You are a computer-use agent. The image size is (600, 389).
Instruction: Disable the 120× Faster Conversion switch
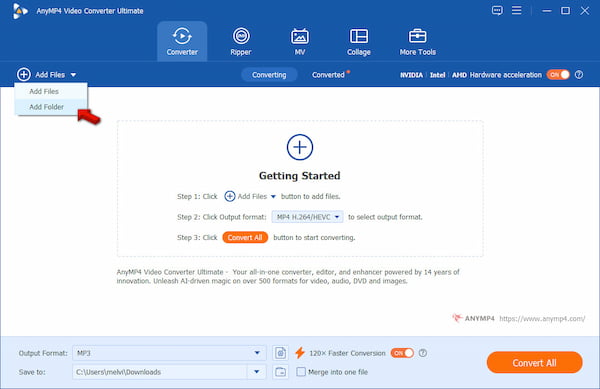click(x=402, y=353)
